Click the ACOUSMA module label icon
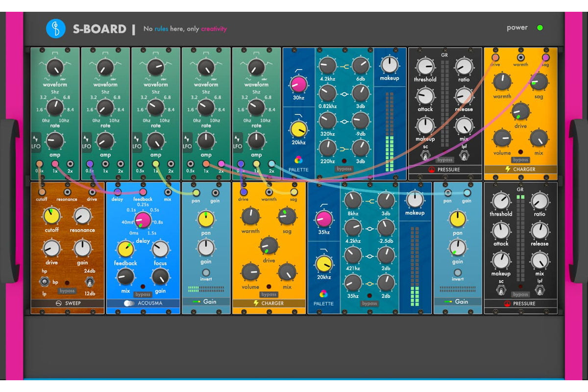Image resolution: width=588 pixels, height=392 pixels. pos(129,303)
